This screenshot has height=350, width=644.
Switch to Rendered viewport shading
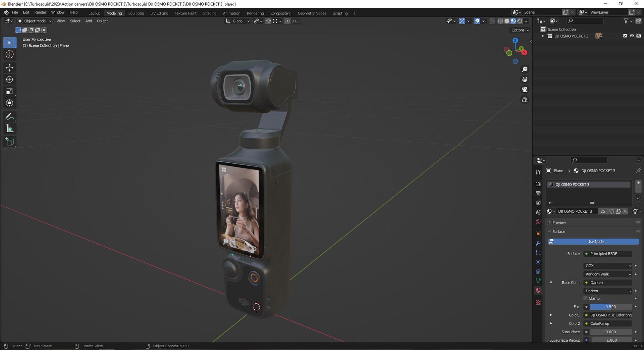coord(520,21)
